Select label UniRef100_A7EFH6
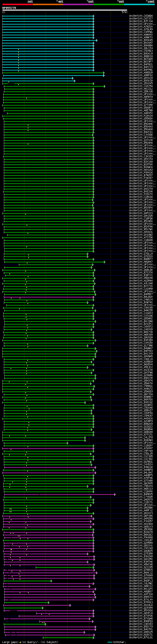Screen dimensions: 157x644 (141, 478)
